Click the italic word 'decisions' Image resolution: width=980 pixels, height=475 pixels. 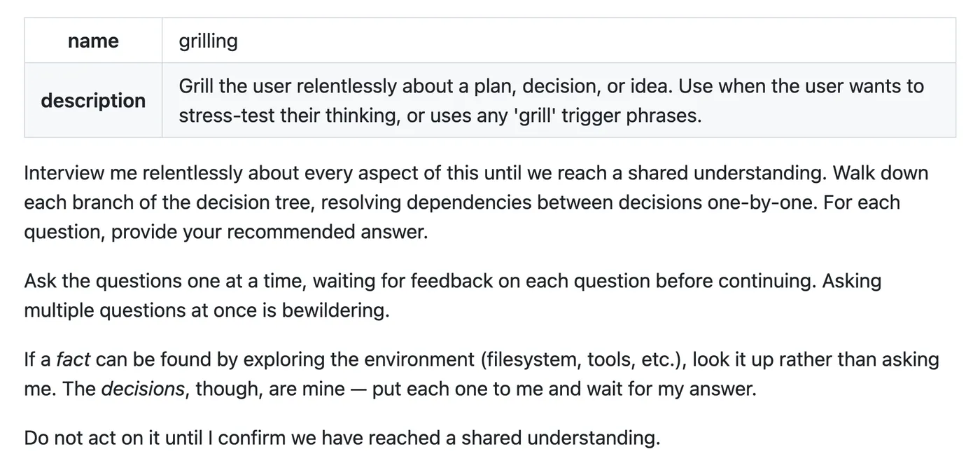point(143,389)
